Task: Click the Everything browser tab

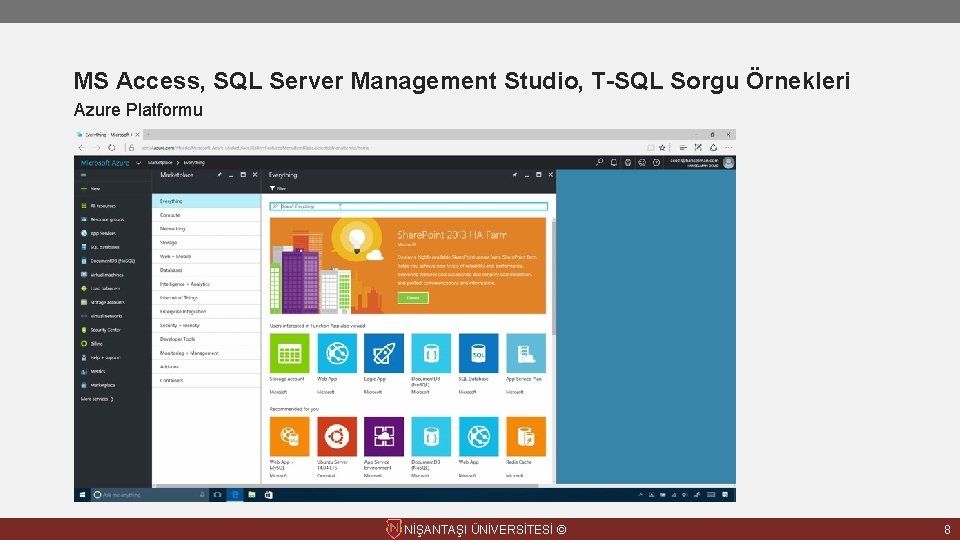Action: pyautogui.click(x=108, y=135)
